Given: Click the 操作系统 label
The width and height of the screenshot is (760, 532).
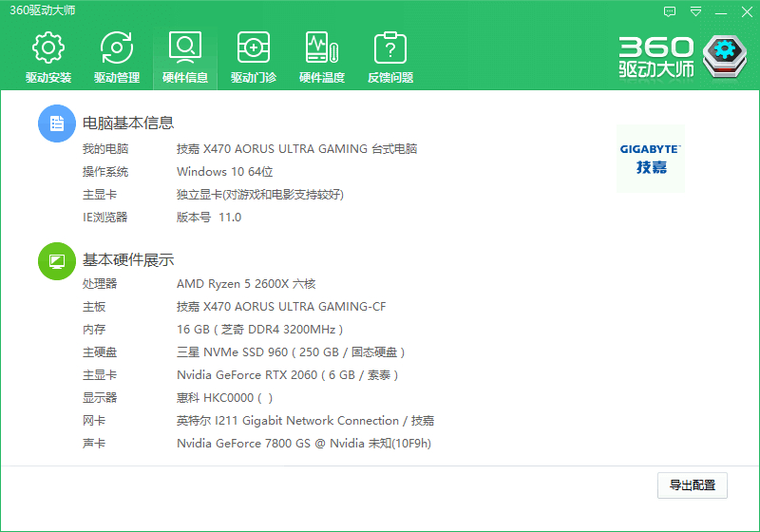Looking at the screenshot, I should click(105, 172).
